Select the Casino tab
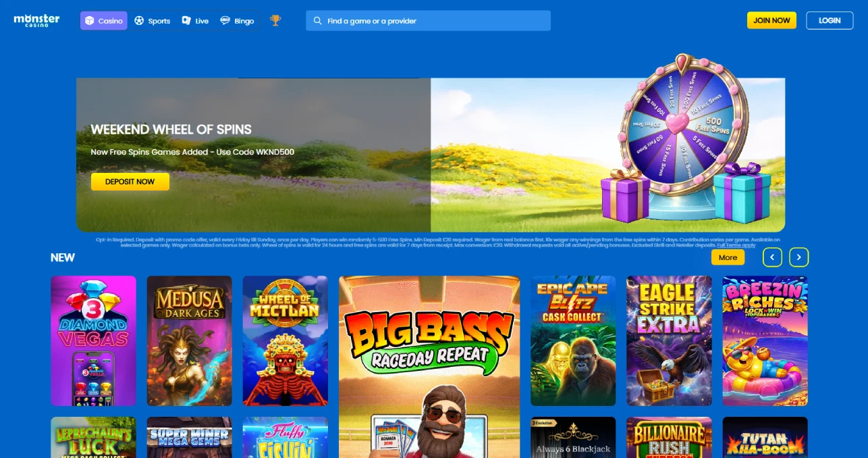This screenshot has height=458, width=868. point(104,21)
